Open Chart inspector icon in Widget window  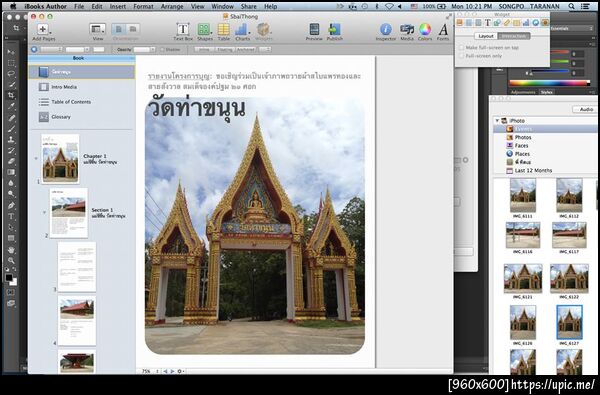(526, 23)
